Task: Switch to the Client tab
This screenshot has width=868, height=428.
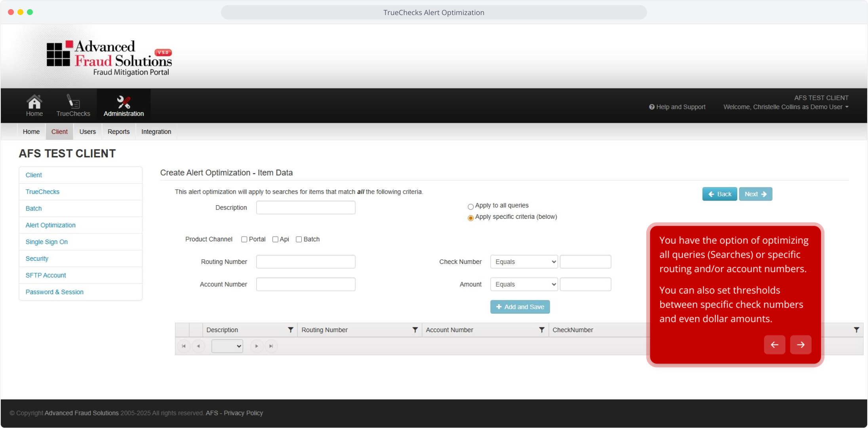Action: (x=59, y=132)
